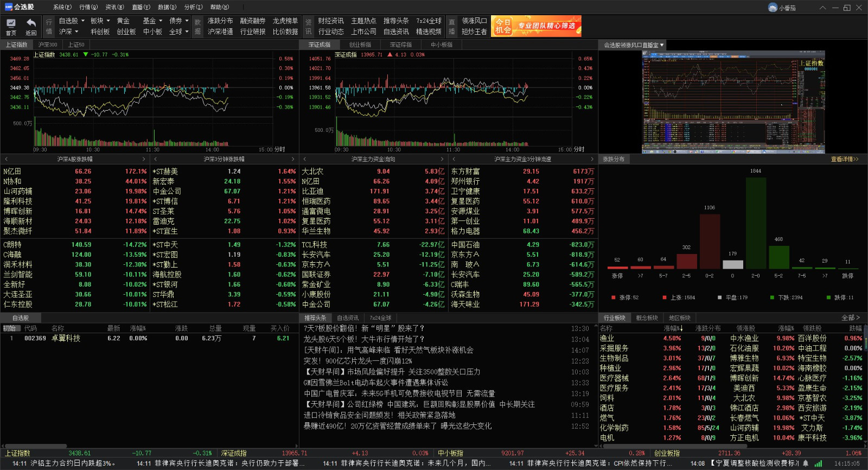Previous arrow on 沪深主力资金3分钟流速 panel
This screenshot has width=868, height=470.
454,159
